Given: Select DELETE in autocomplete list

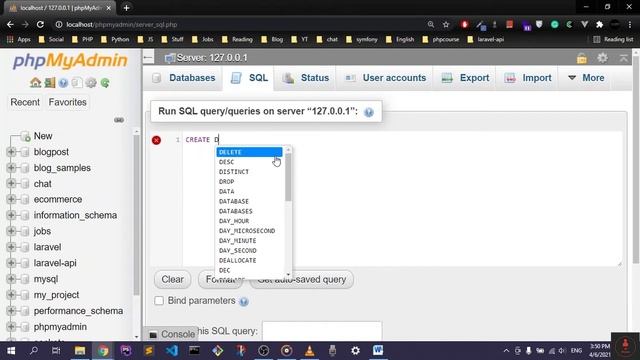Looking at the screenshot, I should click(x=249, y=152).
